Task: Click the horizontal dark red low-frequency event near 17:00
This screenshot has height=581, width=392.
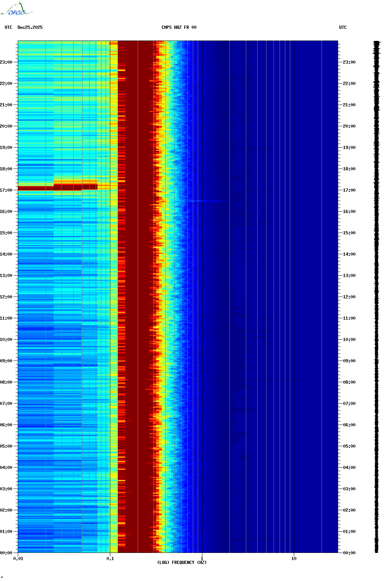Action: 57,187
